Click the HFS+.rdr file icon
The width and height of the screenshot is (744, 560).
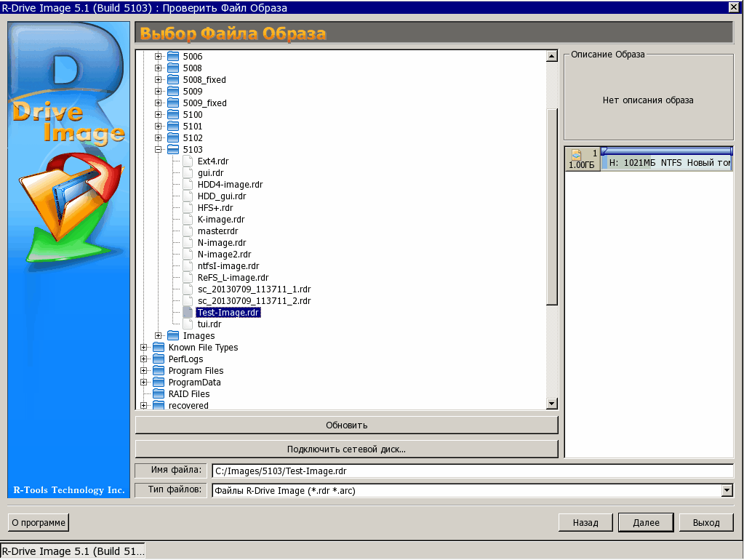(x=188, y=207)
